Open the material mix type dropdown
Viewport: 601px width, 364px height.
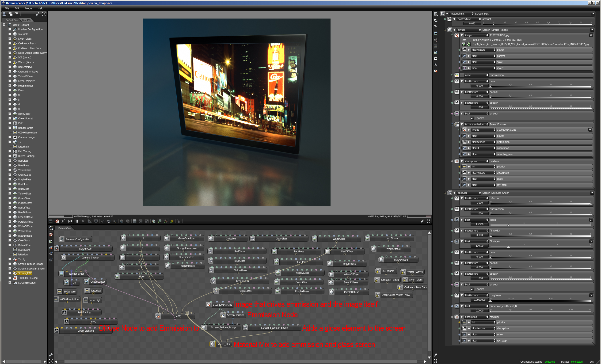[461, 14]
